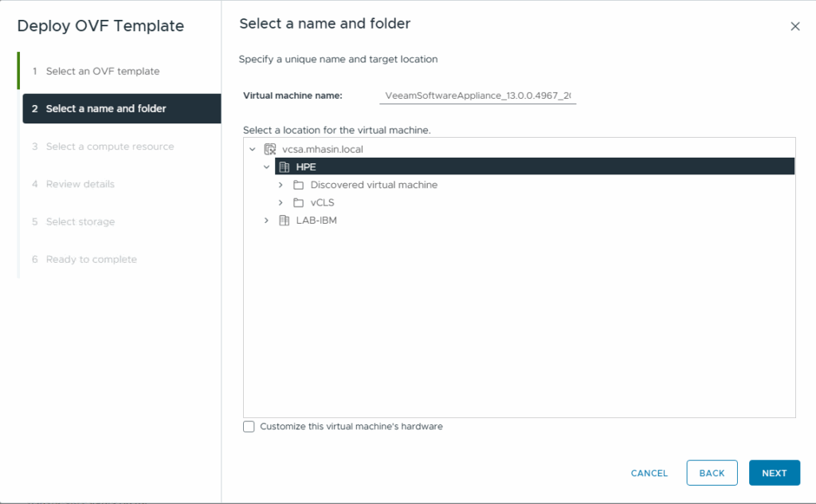Select the vCLS folder label
Viewport: 816px width, 504px height.
(322, 202)
